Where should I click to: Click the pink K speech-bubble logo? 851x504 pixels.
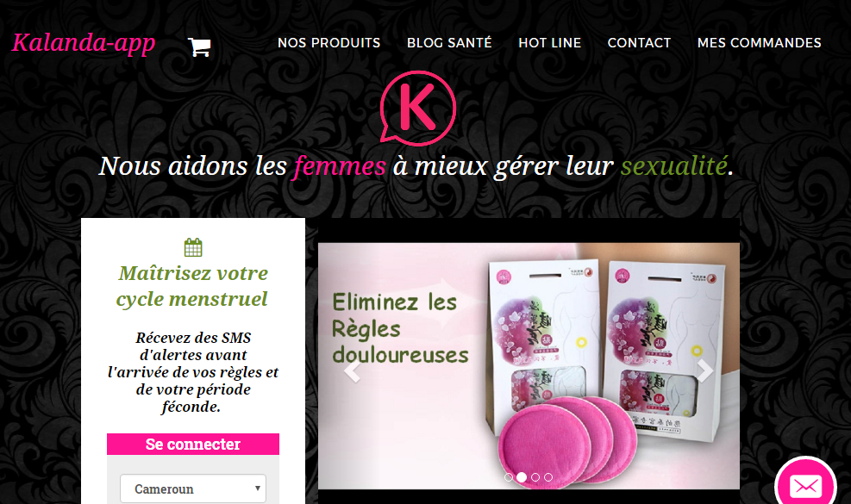pyautogui.click(x=418, y=108)
